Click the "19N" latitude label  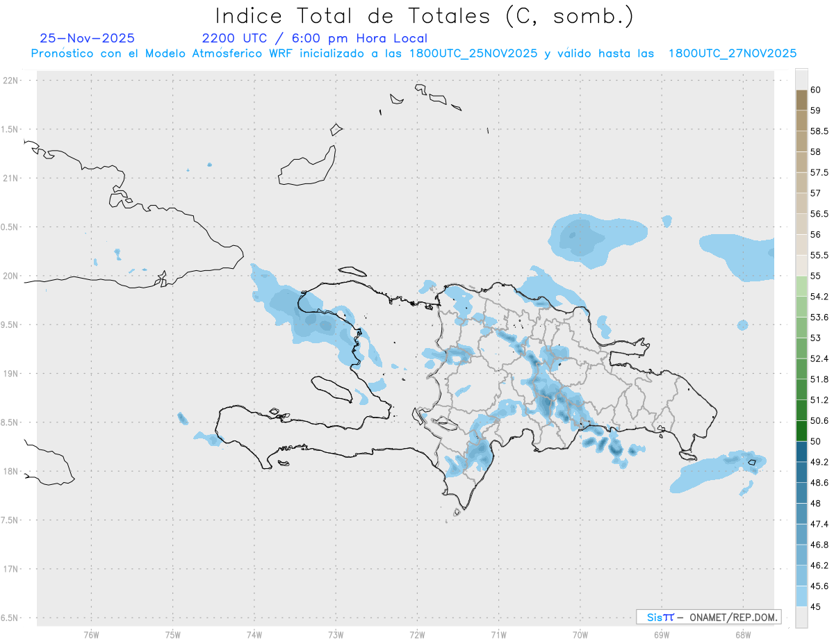point(12,374)
